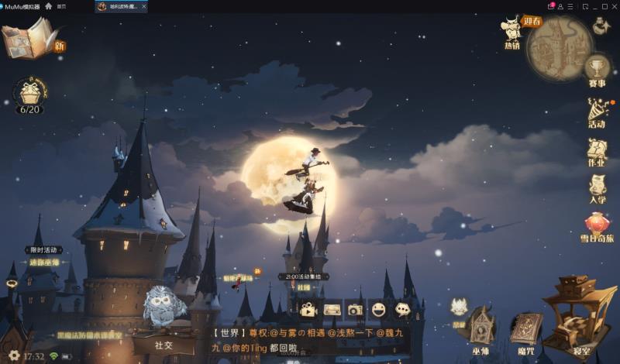Open the 活动 party popper icon
This screenshot has height=364, width=620.
(x=597, y=113)
